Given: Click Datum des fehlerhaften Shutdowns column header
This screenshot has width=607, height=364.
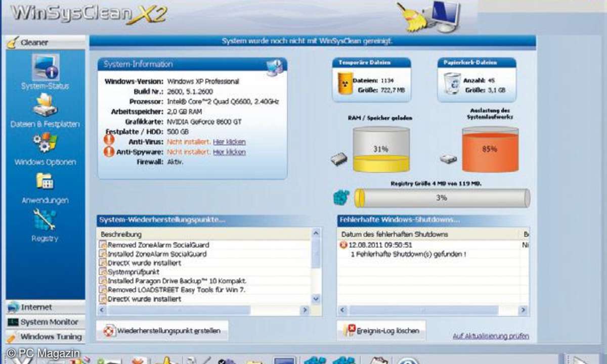Looking at the screenshot, I should [x=428, y=235].
